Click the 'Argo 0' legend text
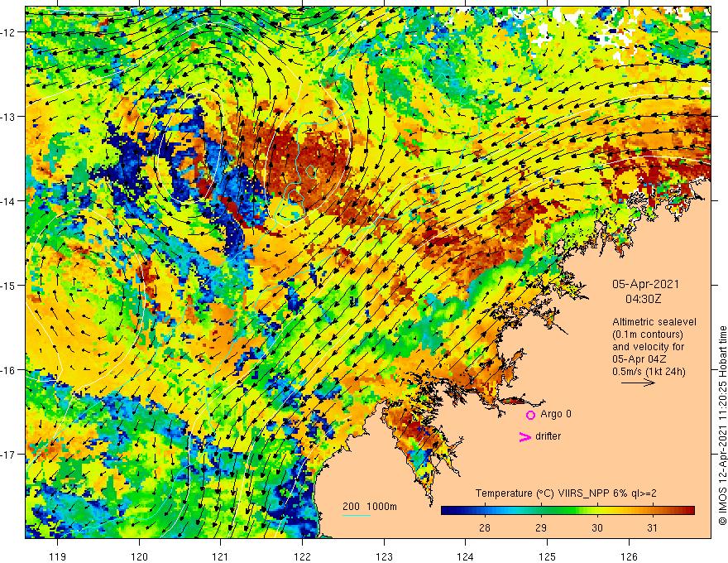The height and width of the screenshot is (563, 728). 556,414
